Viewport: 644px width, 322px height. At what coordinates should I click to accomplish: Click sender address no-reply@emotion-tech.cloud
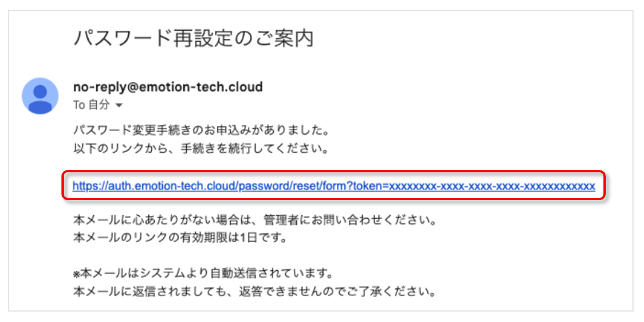(x=168, y=87)
